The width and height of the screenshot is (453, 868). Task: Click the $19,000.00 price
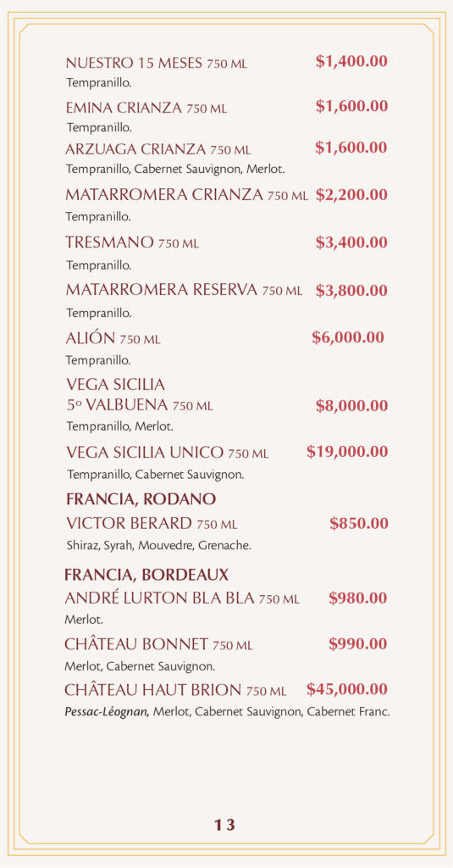point(347,452)
